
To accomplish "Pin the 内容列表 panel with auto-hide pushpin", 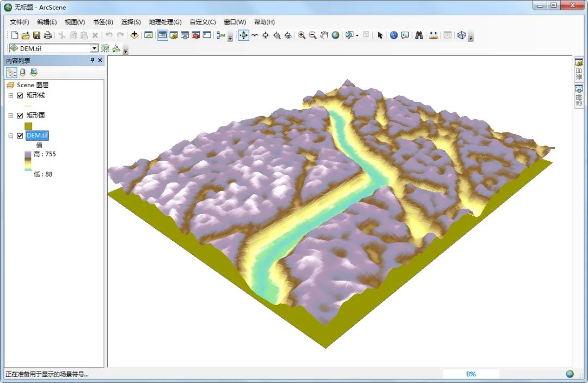I will pos(92,60).
